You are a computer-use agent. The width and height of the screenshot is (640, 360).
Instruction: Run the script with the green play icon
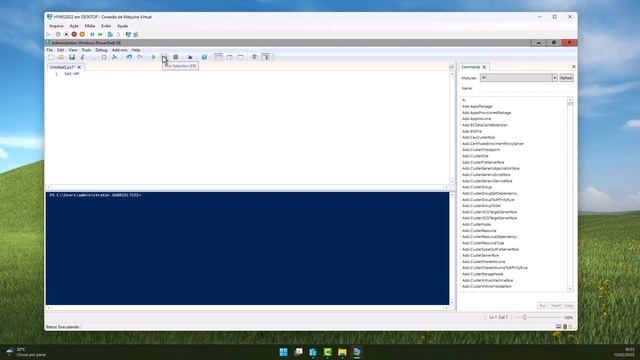click(153, 57)
